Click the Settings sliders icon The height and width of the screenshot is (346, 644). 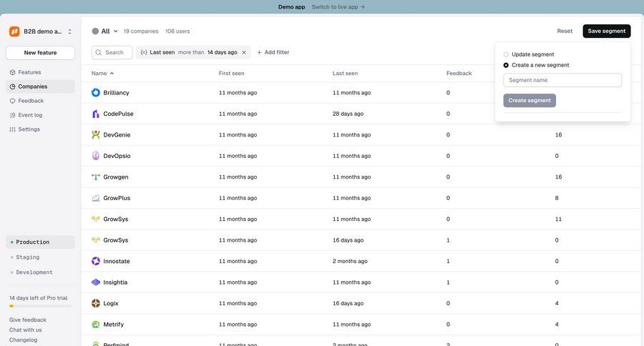coord(12,129)
